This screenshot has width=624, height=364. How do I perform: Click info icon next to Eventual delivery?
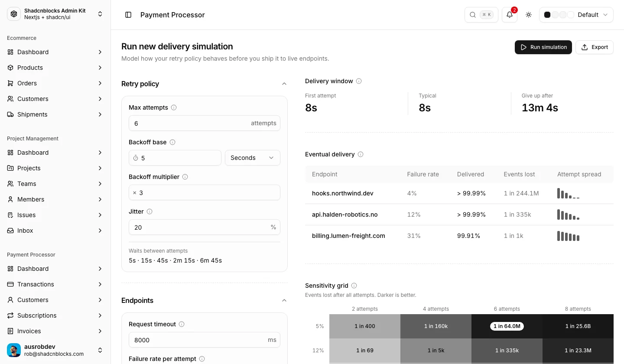pyautogui.click(x=361, y=154)
